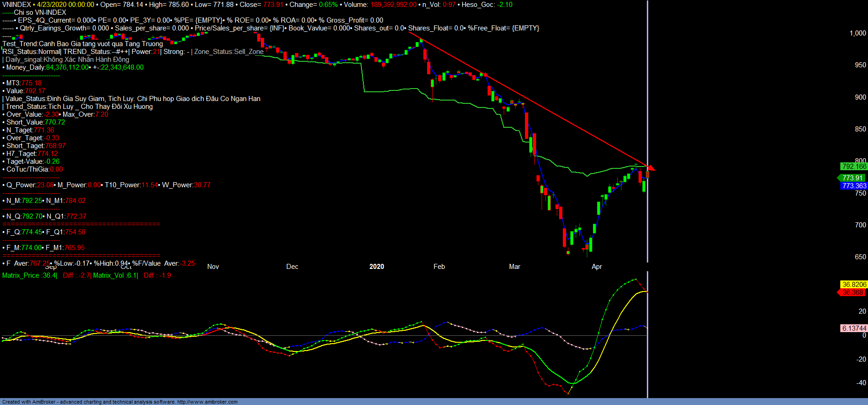Image resolution: width=868 pixels, height=405 pixels.
Task: Select the Mar label on time axis
Action: point(514,267)
